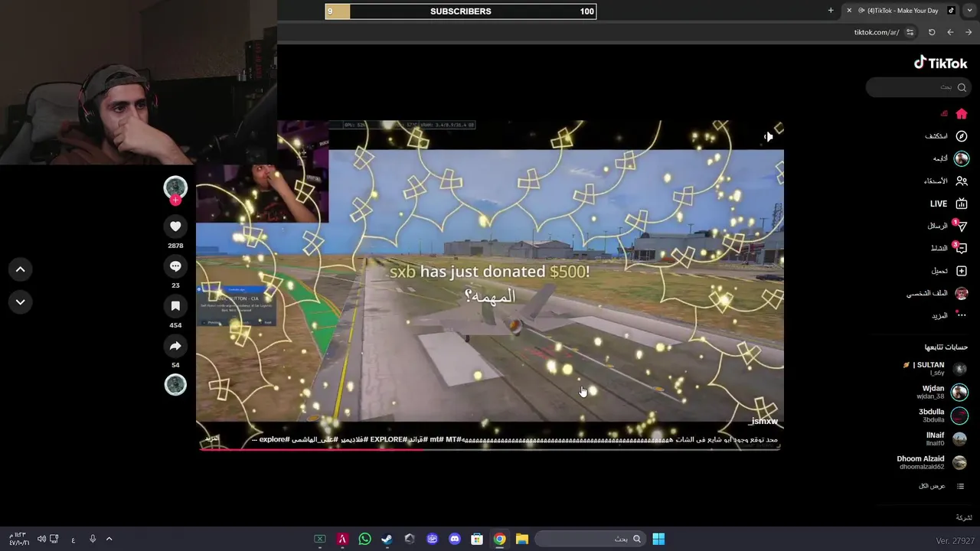
Task: Go forward in browser history
Action: [x=969, y=32]
